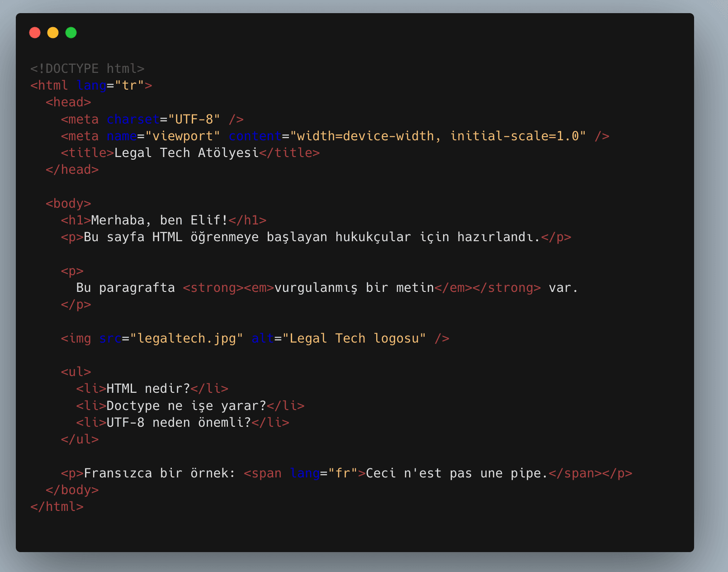The image size is (728, 572).
Task: Select the closing html tag
Action: point(57,506)
